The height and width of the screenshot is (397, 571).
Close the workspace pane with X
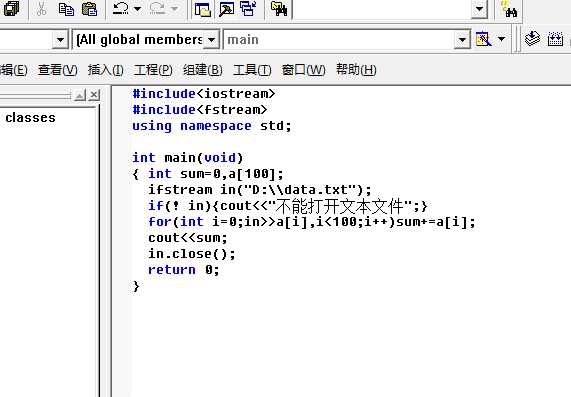pos(94,95)
